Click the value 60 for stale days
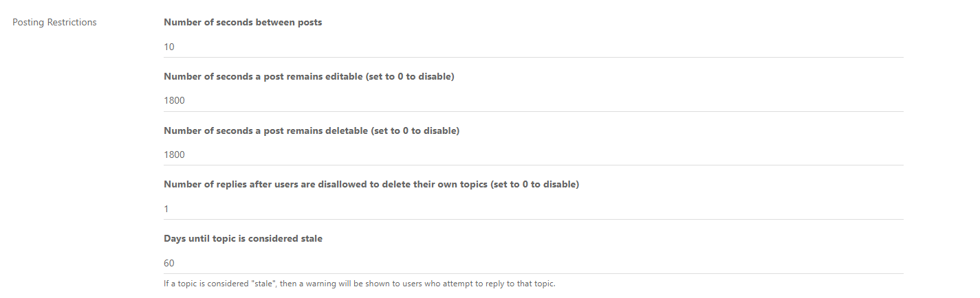980x298 pixels. pos(169,263)
